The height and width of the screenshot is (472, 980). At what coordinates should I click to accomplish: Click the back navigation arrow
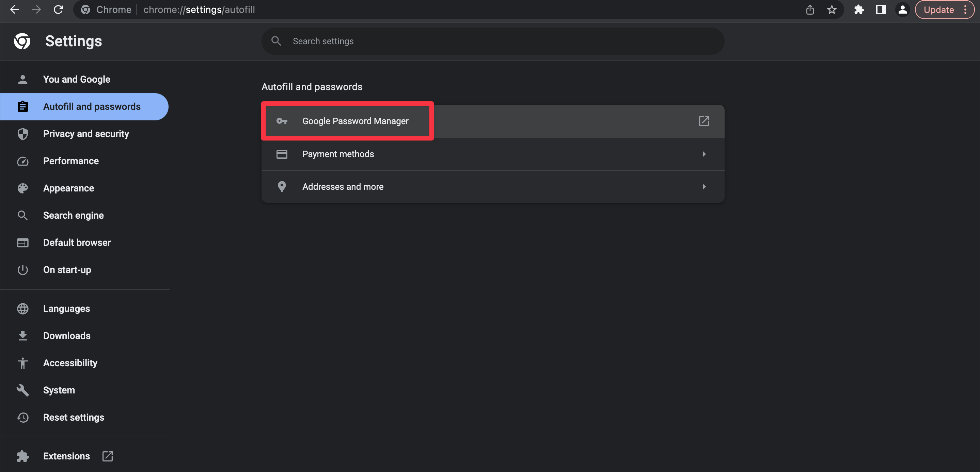point(14,10)
